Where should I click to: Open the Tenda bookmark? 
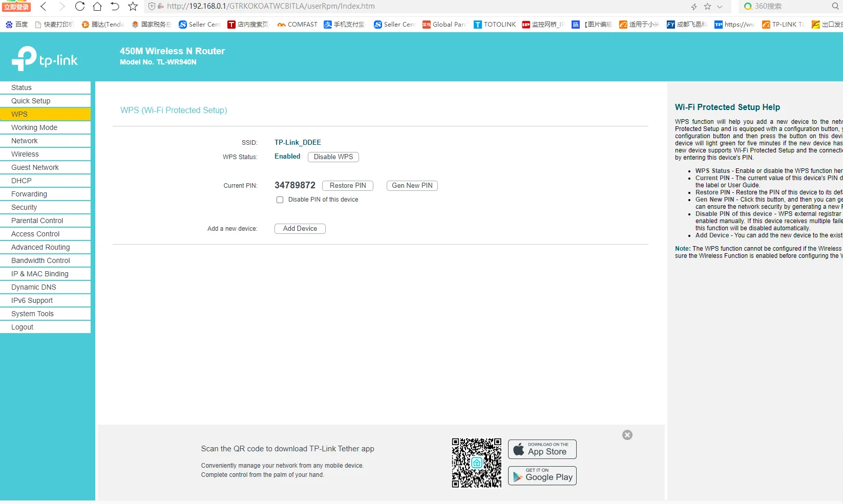coord(103,24)
